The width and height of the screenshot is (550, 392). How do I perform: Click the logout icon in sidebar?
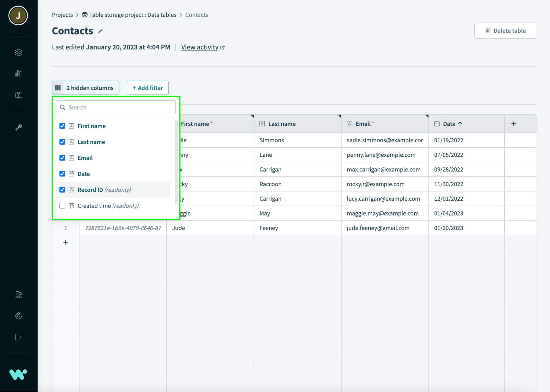pyautogui.click(x=18, y=337)
